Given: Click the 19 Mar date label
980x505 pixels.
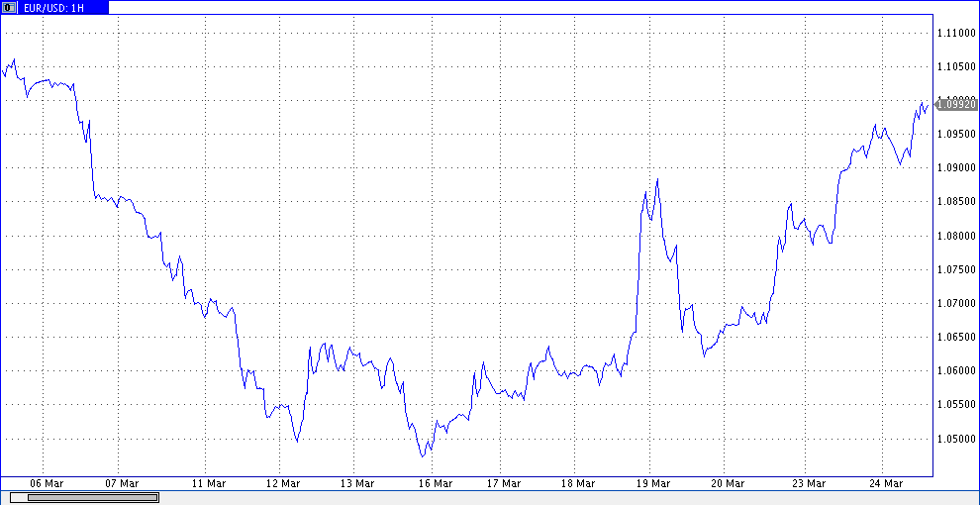Looking at the screenshot, I should 652,484.
